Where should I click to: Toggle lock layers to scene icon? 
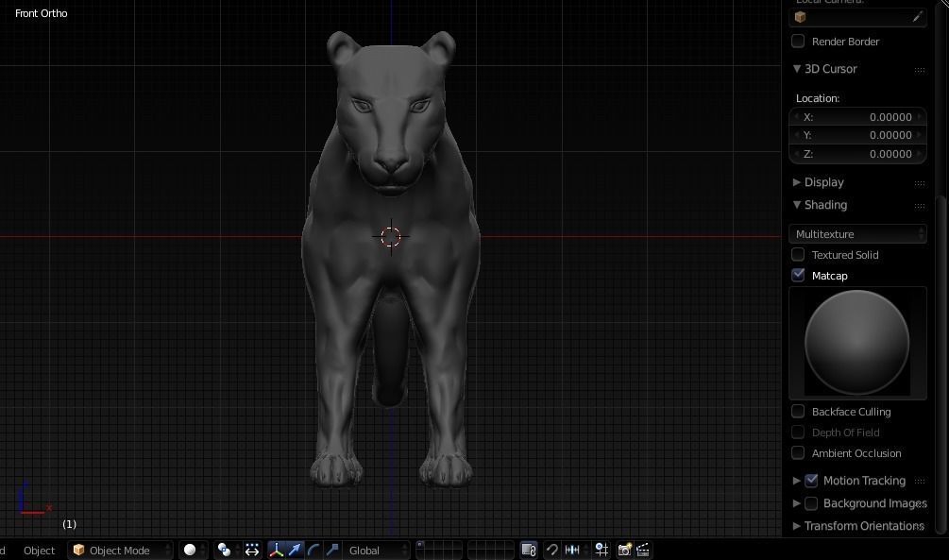pyautogui.click(x=529, y=550)
